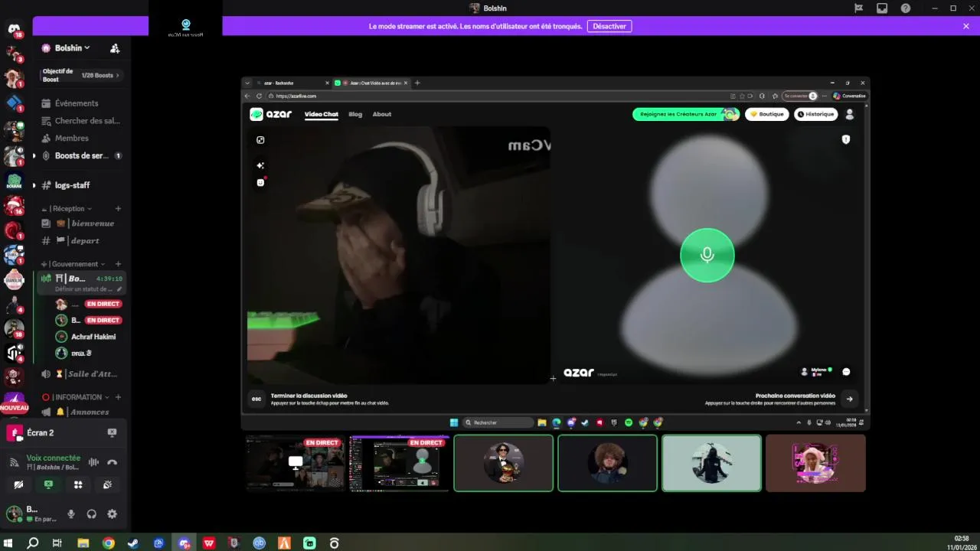Open the help question mark icon

[x=906, y=8]
